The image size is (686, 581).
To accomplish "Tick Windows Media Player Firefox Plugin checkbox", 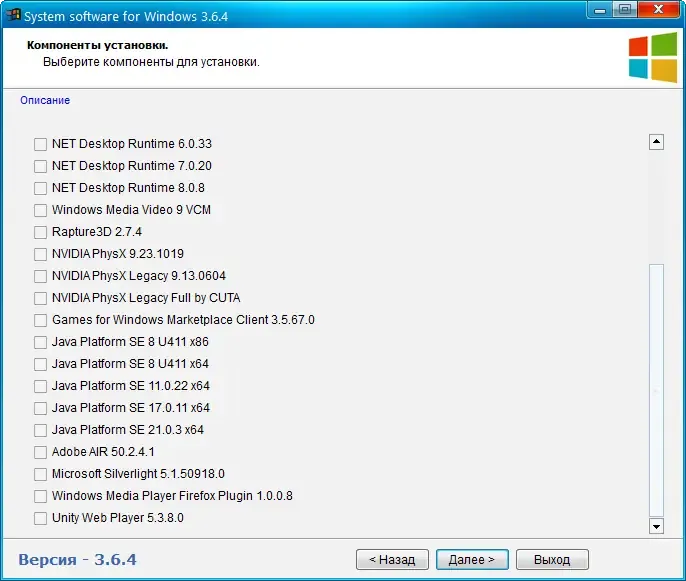I will click(x=40, y=496).
